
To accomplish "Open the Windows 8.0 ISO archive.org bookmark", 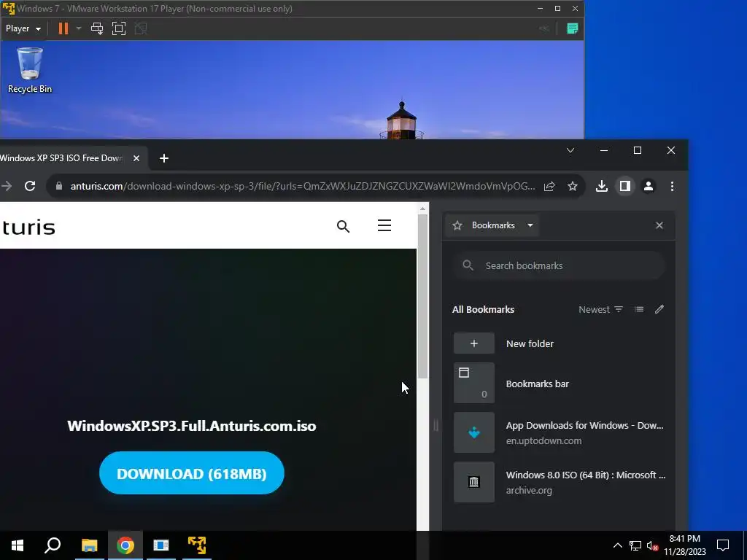I will (559, 482).
